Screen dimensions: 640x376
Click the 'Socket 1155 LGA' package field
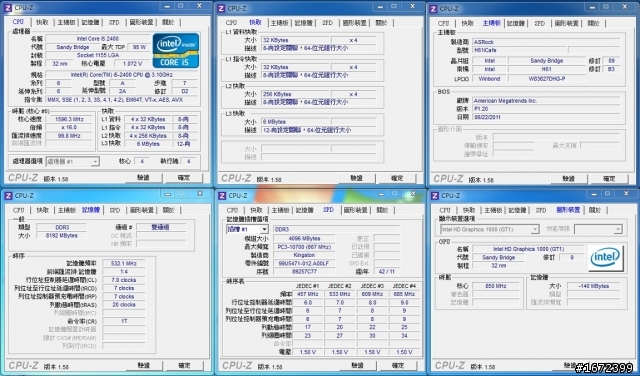pyautogui.click(x=98, y=55)
